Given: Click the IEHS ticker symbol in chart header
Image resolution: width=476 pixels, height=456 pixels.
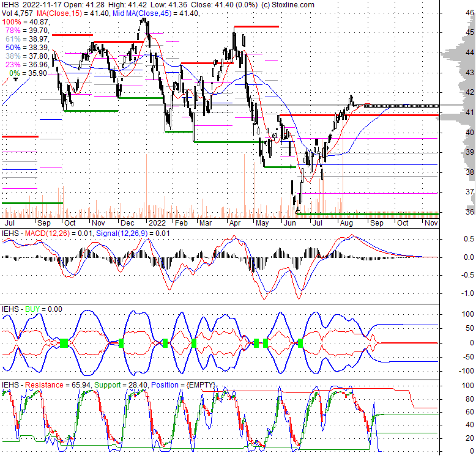Looking at the screenshot, I should tap(10, 5).
